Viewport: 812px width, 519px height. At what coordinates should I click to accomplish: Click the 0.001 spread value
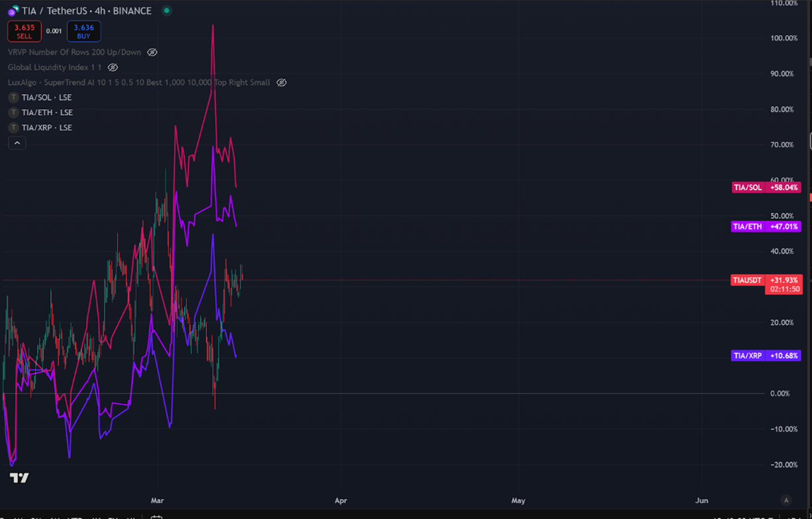54,31
